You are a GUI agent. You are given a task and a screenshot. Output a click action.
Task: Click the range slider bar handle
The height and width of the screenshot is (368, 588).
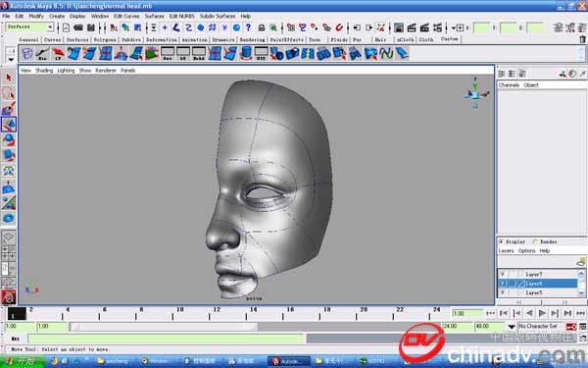pos(164,327)
